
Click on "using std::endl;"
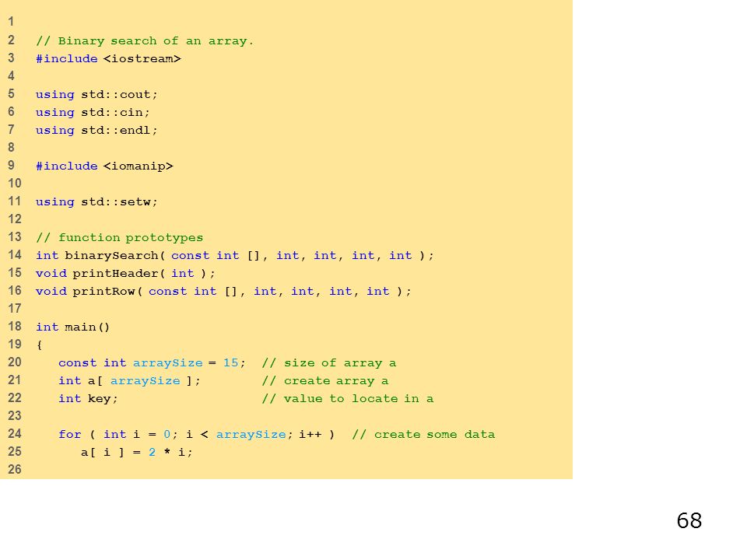coord(96,130)
